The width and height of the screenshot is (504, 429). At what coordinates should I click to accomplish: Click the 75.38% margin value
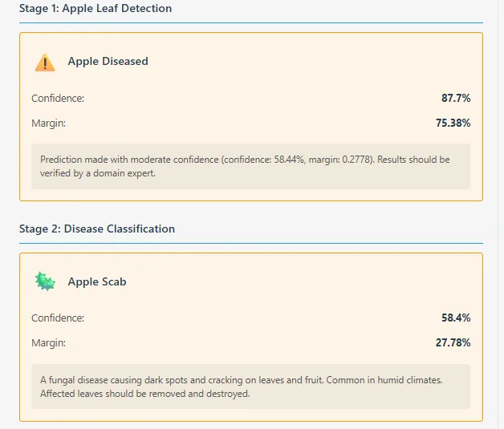[x=453, y=123]
